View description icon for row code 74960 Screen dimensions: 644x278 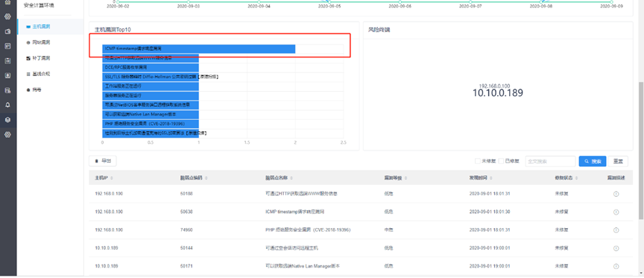coord(616,230)
